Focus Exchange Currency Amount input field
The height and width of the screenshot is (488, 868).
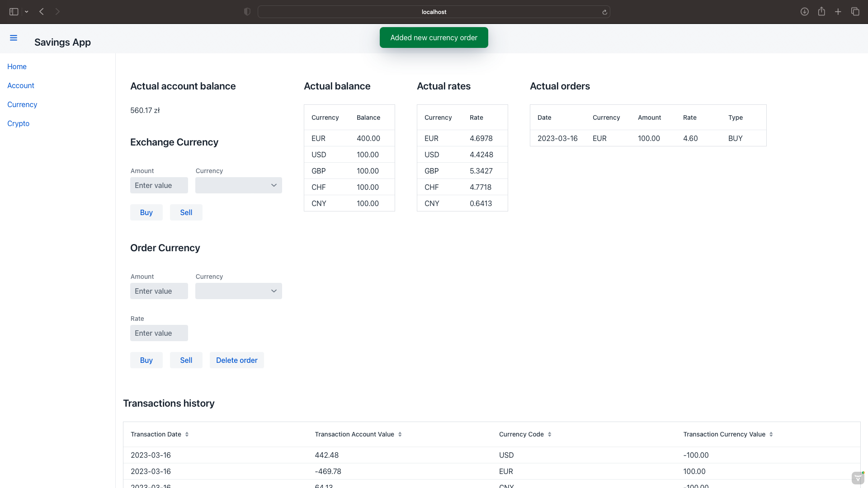[x=159, y=185]
